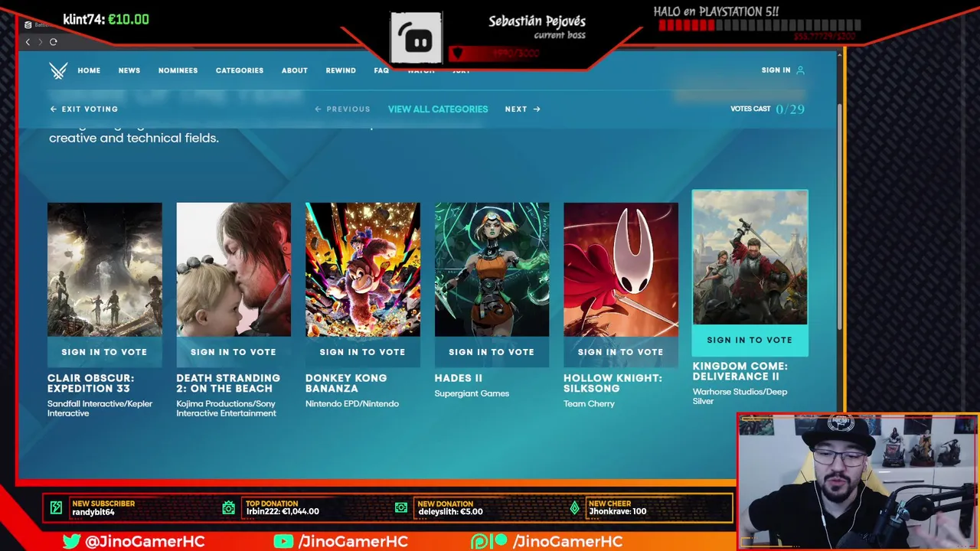
Task: Click the new subscriber alert icon
Action: (x=56, y=507)
